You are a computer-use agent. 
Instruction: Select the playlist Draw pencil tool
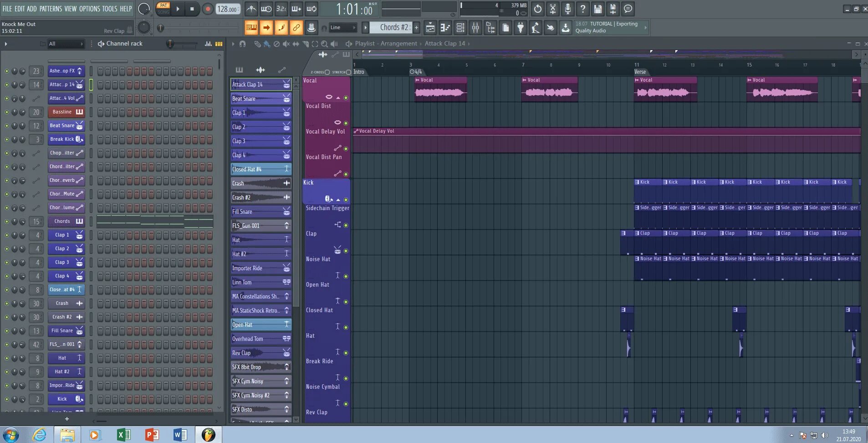tap(257, 44)
